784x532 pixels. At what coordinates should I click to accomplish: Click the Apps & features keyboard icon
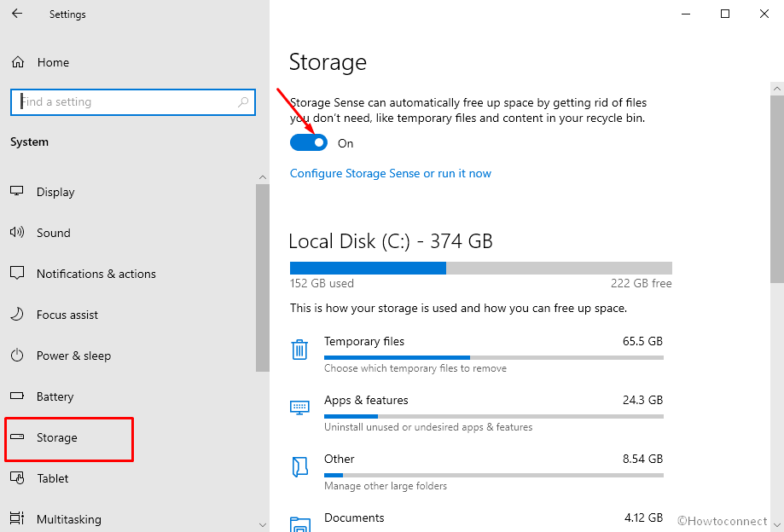[299, 408]
